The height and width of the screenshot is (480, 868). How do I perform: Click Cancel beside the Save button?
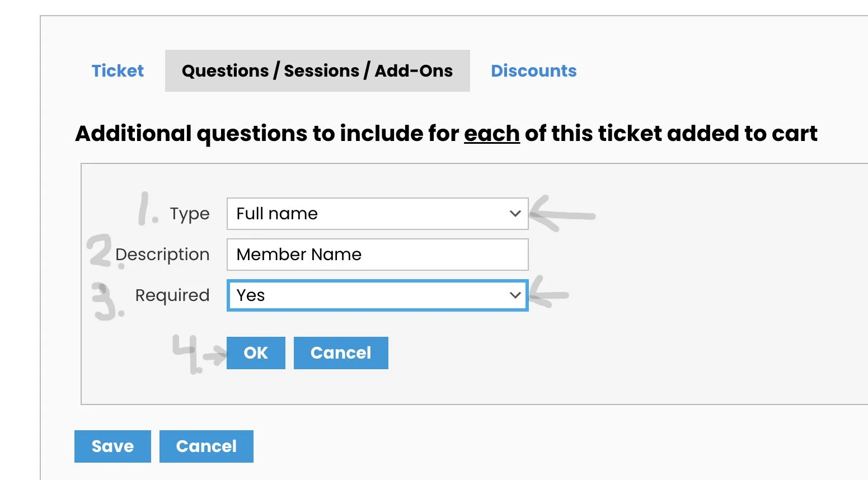pyautogui.click(x=206, y=446)
